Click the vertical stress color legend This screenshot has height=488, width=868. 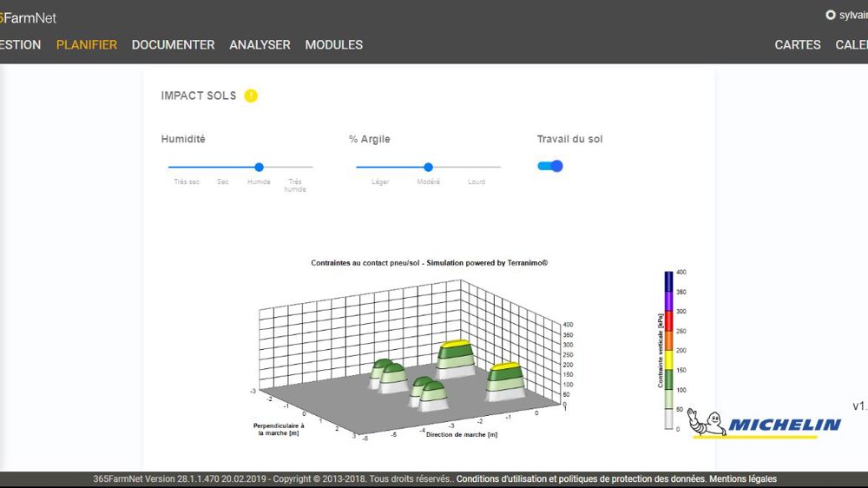point(668,351)
